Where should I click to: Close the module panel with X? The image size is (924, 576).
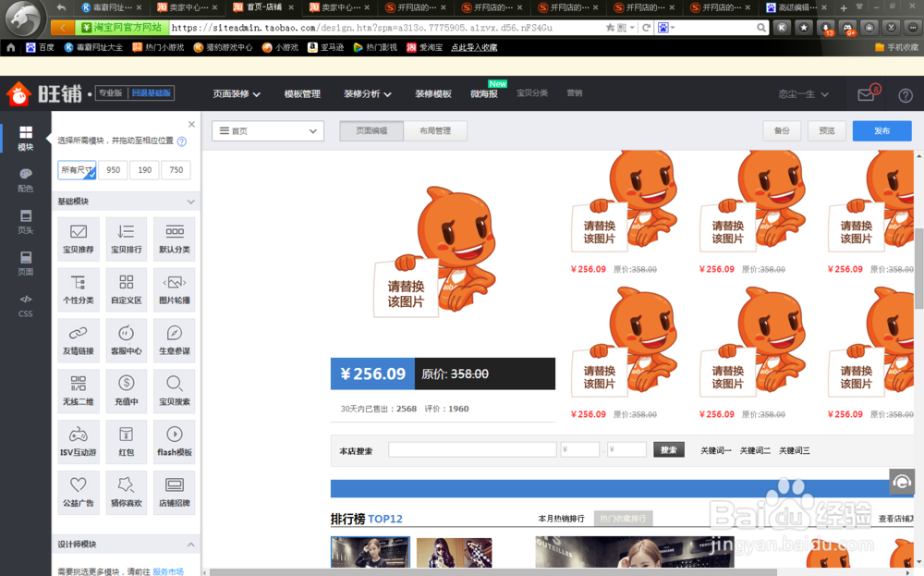pyautogui.click(x=191, y=125)
